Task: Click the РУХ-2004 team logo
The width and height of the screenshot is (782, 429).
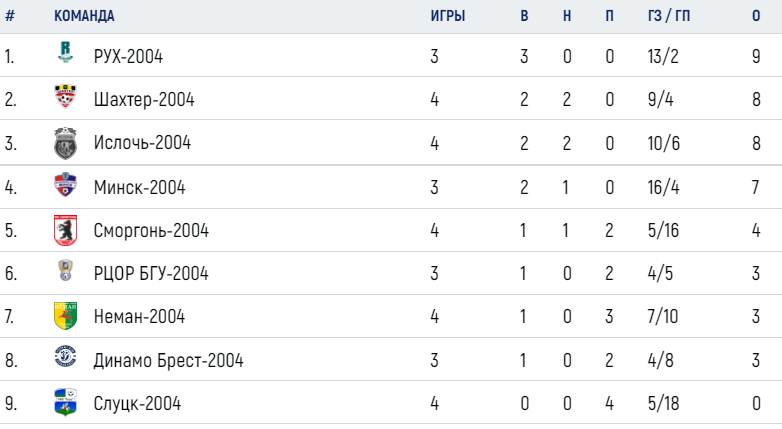Action: [65, 52]
